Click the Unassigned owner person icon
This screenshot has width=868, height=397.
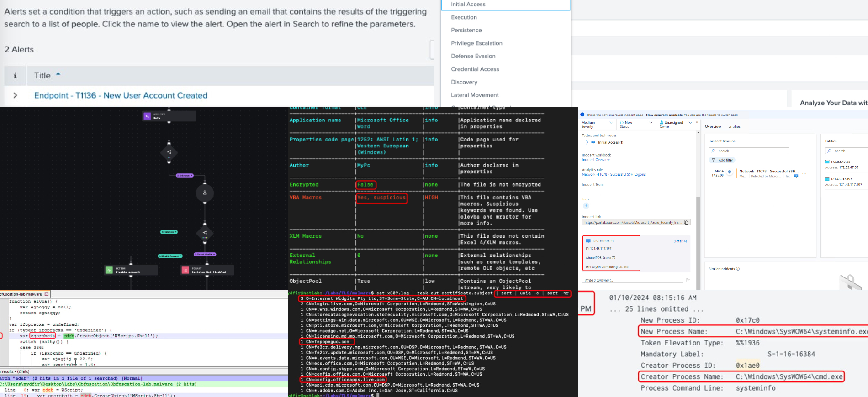coord(662,122)
